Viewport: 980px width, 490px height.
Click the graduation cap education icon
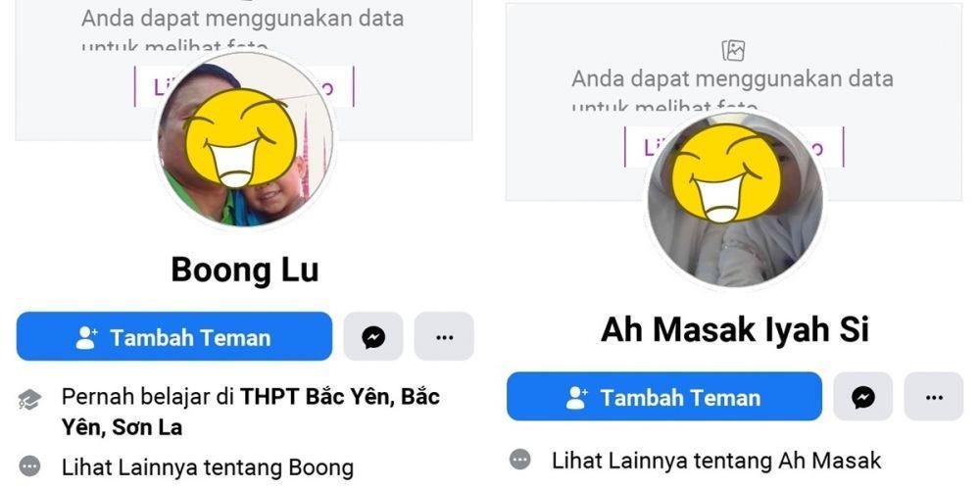point(29,400)
